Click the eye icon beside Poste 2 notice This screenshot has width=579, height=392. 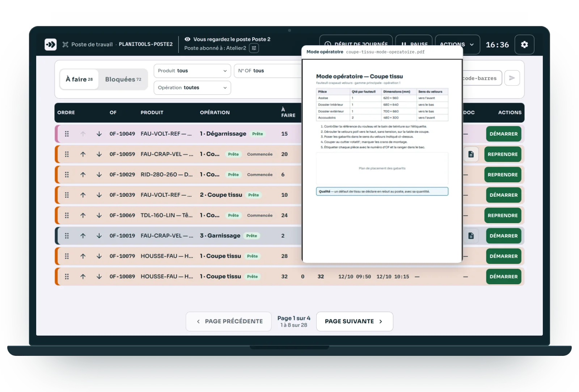click(x=187, y=39)
